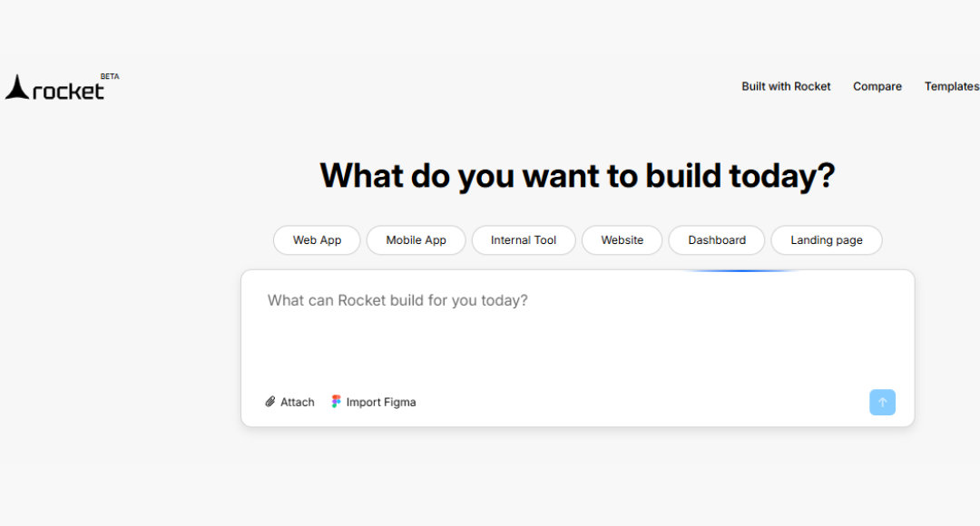Select the Website category chip
Image resolution: width=980 pixels, height=526 pixels.
pyautogui.click(x=622, y=240)
